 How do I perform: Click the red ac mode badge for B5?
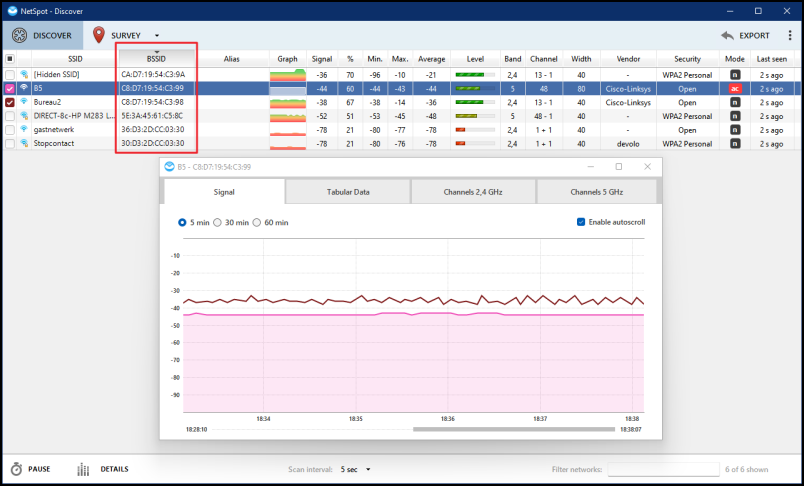coord(735,89)
